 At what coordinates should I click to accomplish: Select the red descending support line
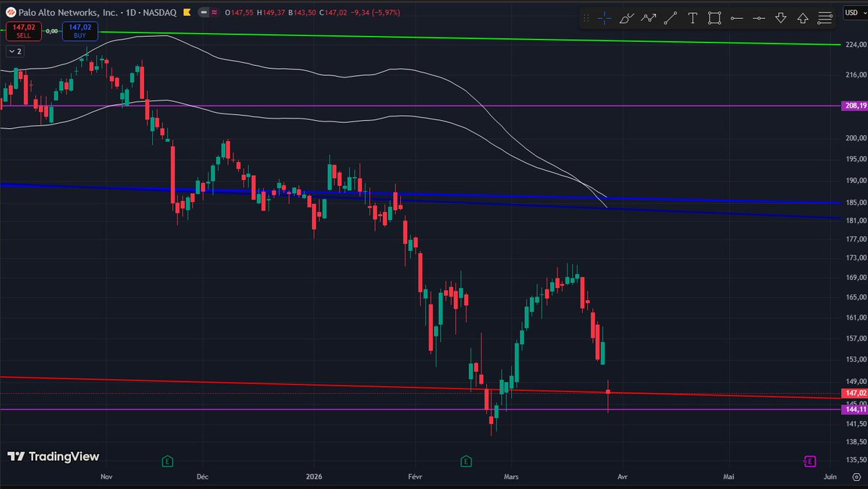tap(421, 388)
